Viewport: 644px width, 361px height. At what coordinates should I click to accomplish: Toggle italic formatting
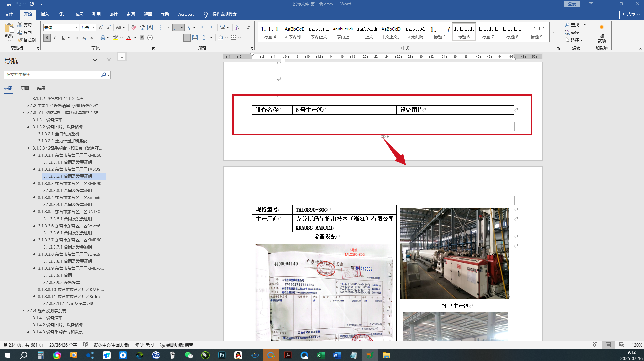pos(55,38)
